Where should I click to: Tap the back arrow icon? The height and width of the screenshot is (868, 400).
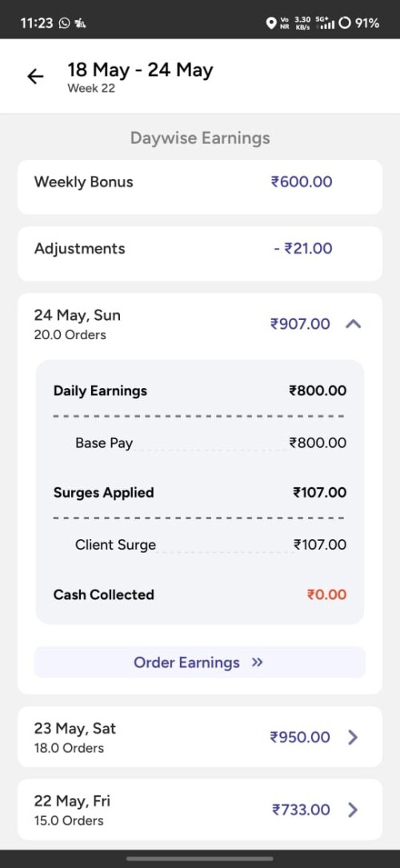(x=35, y=76)
